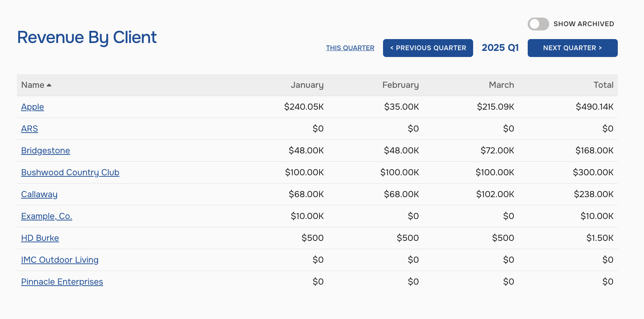Click the March column header
The image size is (644, 319).
click(x=501, y=85)
